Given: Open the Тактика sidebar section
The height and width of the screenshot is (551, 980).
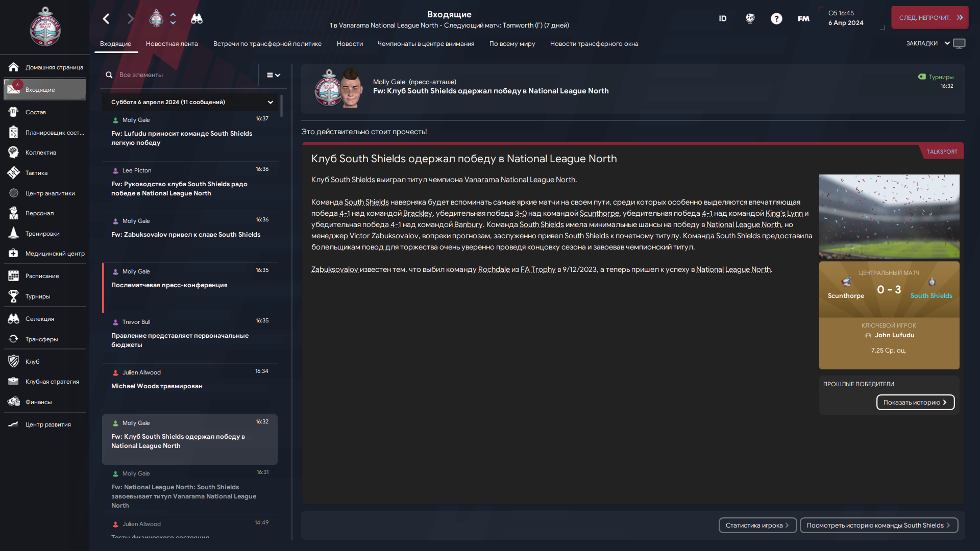Looking at the screenshot, I should pyautogui.click(x=45, y=173).
